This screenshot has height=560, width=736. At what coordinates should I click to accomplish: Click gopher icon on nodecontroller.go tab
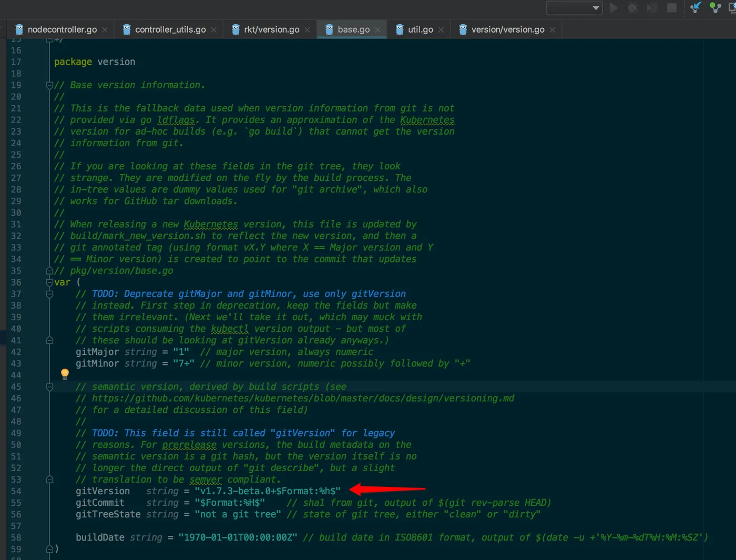(x=19, y=29)
